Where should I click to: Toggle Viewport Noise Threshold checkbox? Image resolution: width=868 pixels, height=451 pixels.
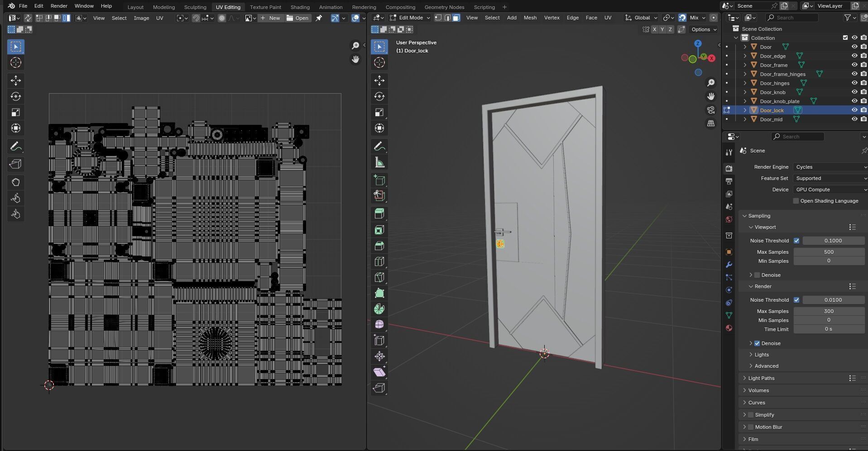(796, 241)
